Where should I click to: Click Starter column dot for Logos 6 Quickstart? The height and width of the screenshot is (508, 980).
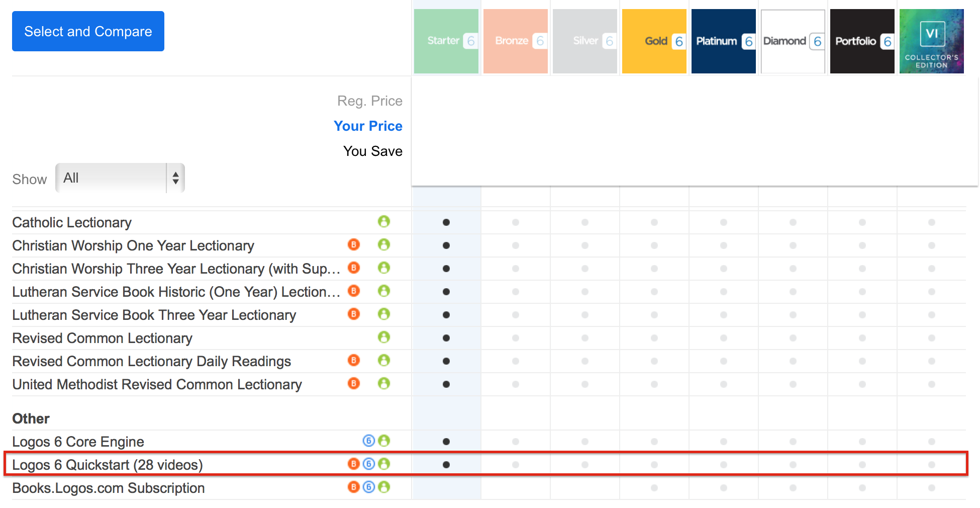click(446, 465)
